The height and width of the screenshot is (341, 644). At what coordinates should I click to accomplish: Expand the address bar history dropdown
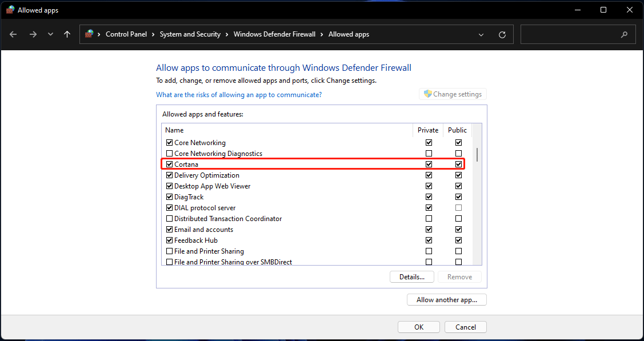(481, 35)
